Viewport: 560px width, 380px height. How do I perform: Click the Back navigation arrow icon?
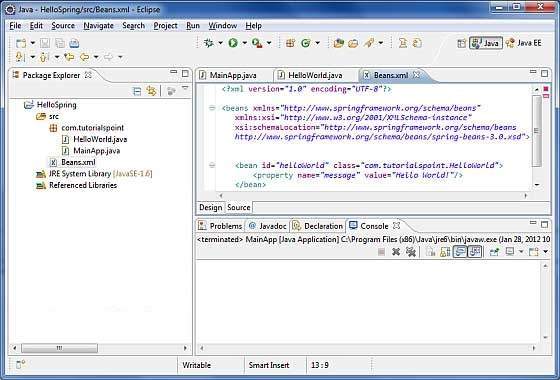tap(84, 57)
